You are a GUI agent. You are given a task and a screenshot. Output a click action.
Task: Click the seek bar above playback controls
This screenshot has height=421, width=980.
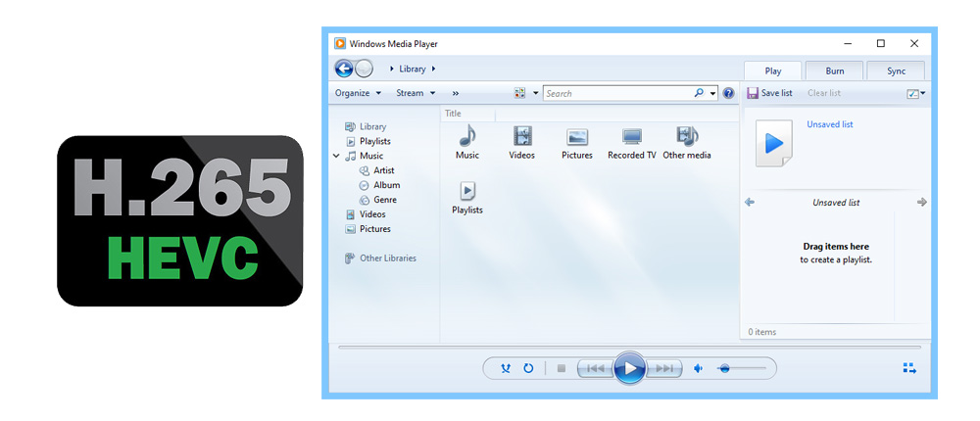click(629, 348)
